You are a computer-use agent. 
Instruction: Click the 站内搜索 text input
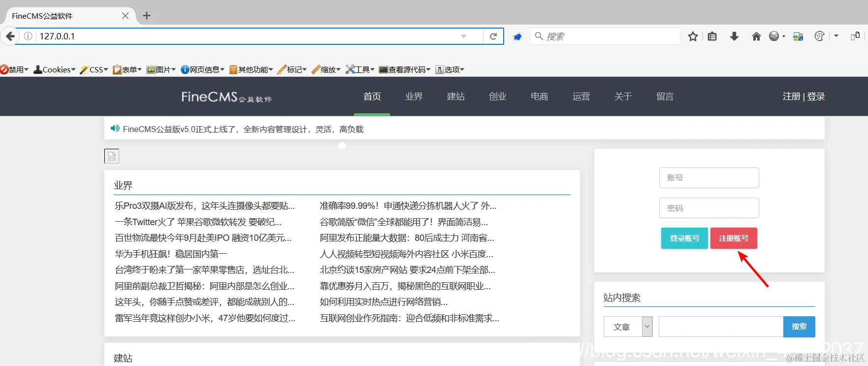coord(721,327)
